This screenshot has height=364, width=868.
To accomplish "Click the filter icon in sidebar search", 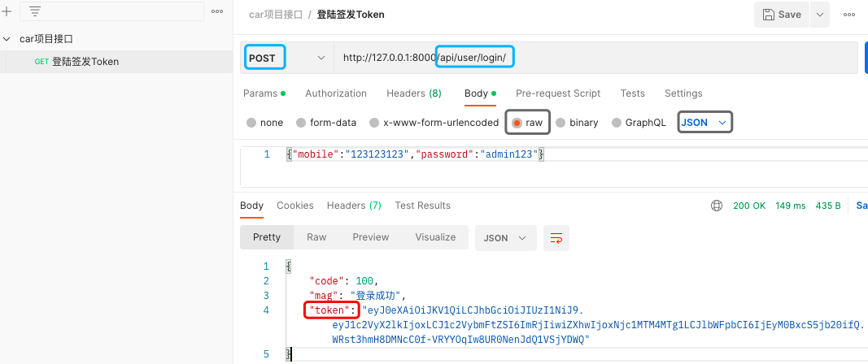I will tap(35, 11).
